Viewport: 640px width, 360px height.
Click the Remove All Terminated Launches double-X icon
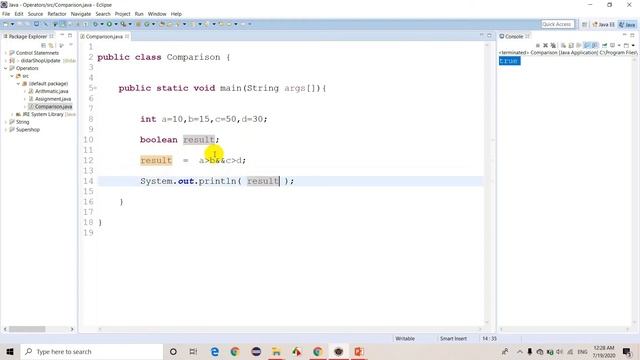coord(553,45)
